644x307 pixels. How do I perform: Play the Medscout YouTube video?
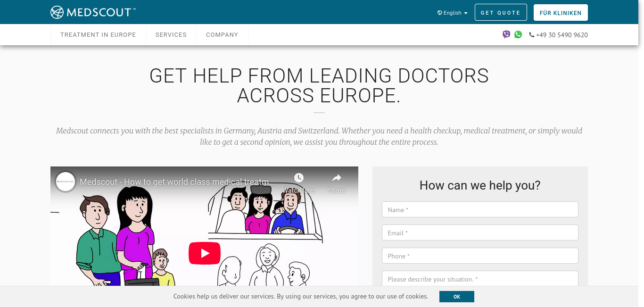point(205,253)
